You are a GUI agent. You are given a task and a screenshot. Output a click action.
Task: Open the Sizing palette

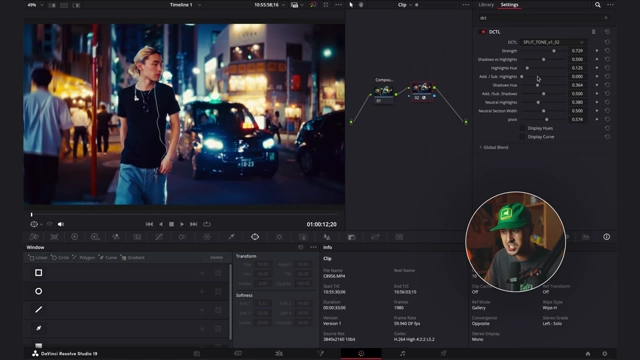point(375,237)
